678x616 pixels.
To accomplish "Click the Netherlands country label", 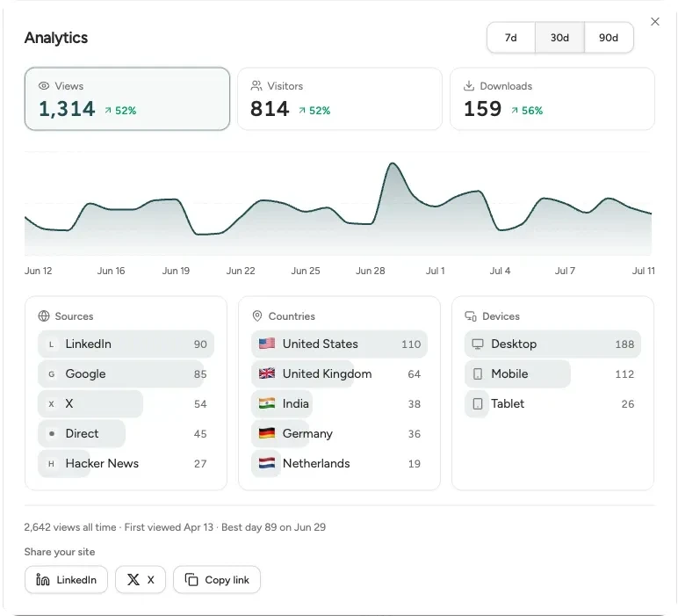I will point(316,463).
